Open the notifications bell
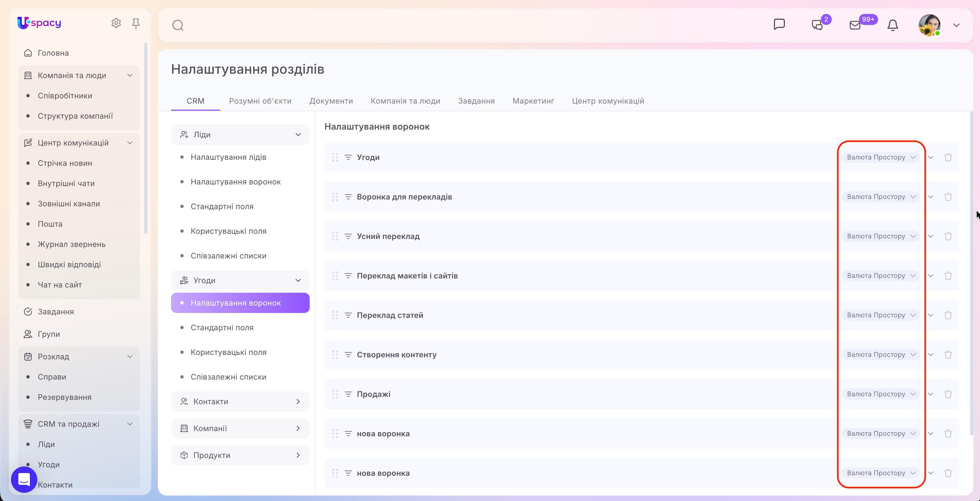The height and width of the screenshot is (501, 980). click(x=893, y=25)
